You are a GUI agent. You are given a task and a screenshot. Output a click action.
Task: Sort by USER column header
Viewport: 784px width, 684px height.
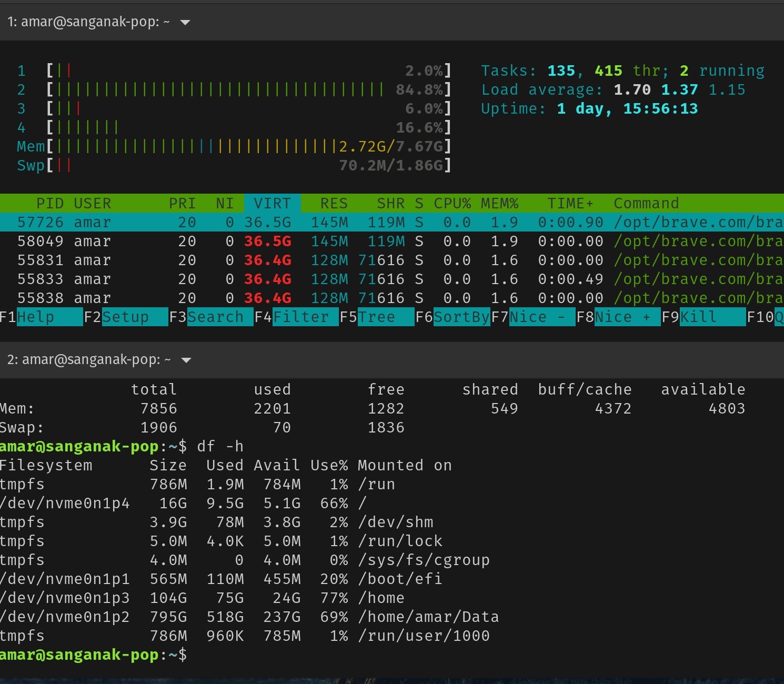coord(93,204)
